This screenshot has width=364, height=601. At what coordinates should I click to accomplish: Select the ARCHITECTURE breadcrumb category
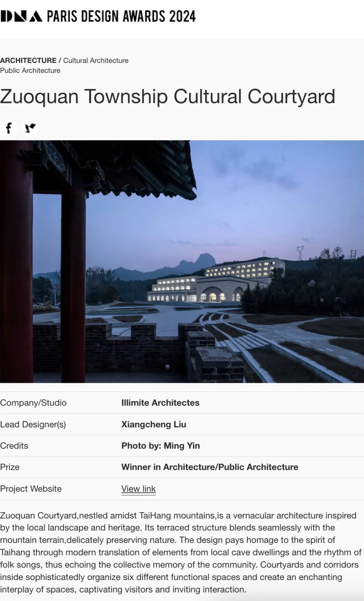coord(28,60)
